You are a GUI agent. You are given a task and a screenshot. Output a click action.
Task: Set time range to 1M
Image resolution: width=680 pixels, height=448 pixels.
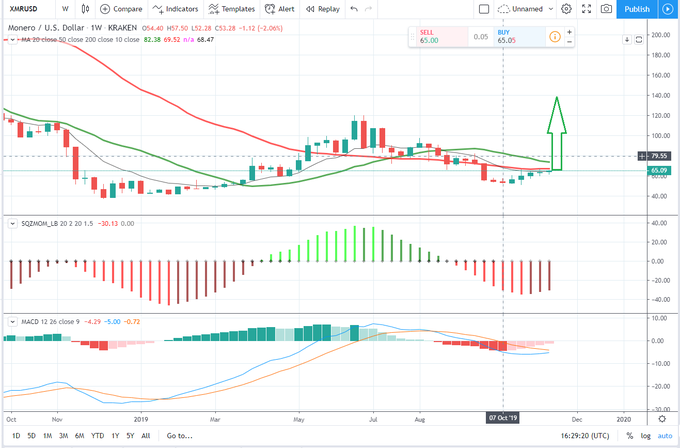[48, 435]
